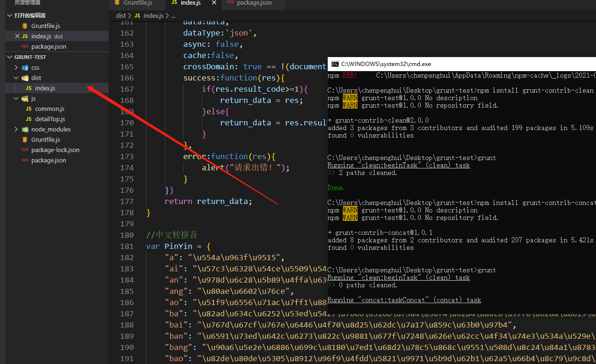The height and width of the screenshot is (364, 596).
Task: Click the breadcrumb ellipsis symbol
Action: click(x=173, y=15)
